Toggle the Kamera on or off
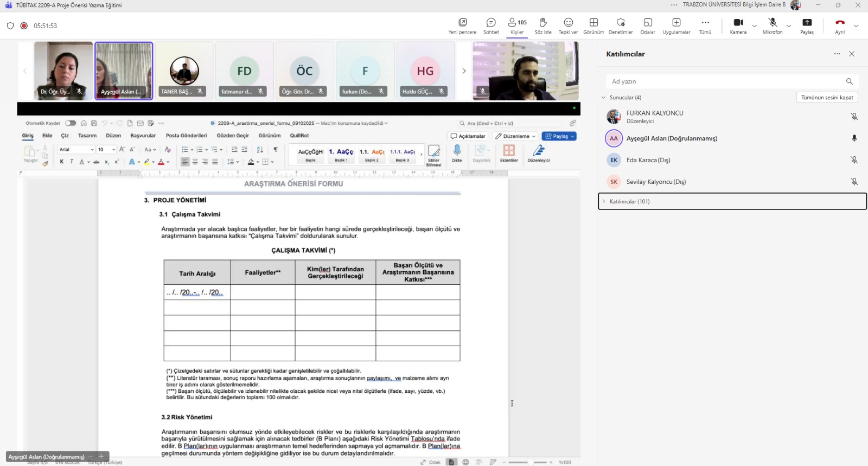This screenshot has height=466, width=868. 738,25
